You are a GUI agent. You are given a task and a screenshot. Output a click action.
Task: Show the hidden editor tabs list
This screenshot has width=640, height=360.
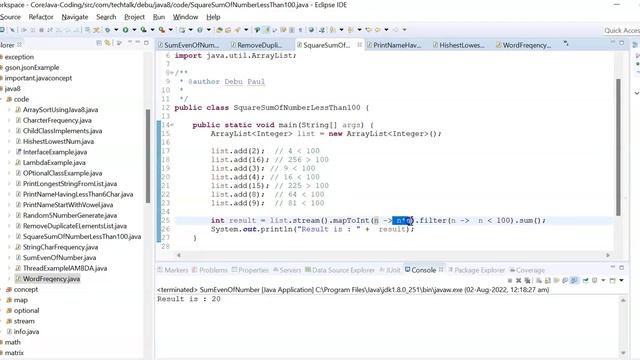tap(566, 43)
